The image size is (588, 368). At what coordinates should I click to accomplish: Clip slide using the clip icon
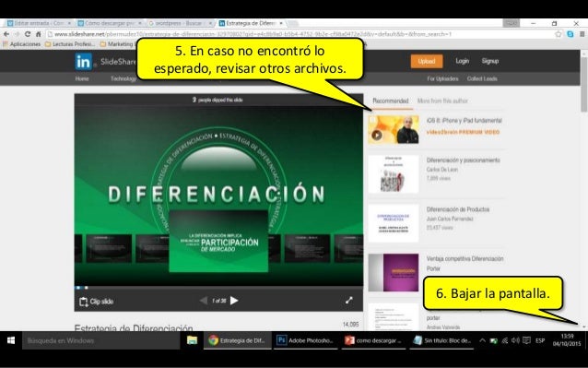coord(96,302)
